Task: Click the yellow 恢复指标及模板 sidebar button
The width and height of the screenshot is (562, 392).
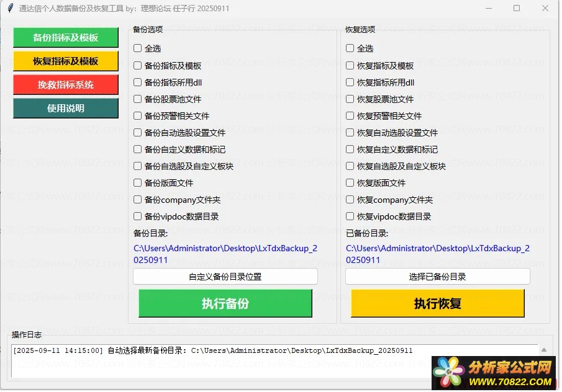Action: 66,61
